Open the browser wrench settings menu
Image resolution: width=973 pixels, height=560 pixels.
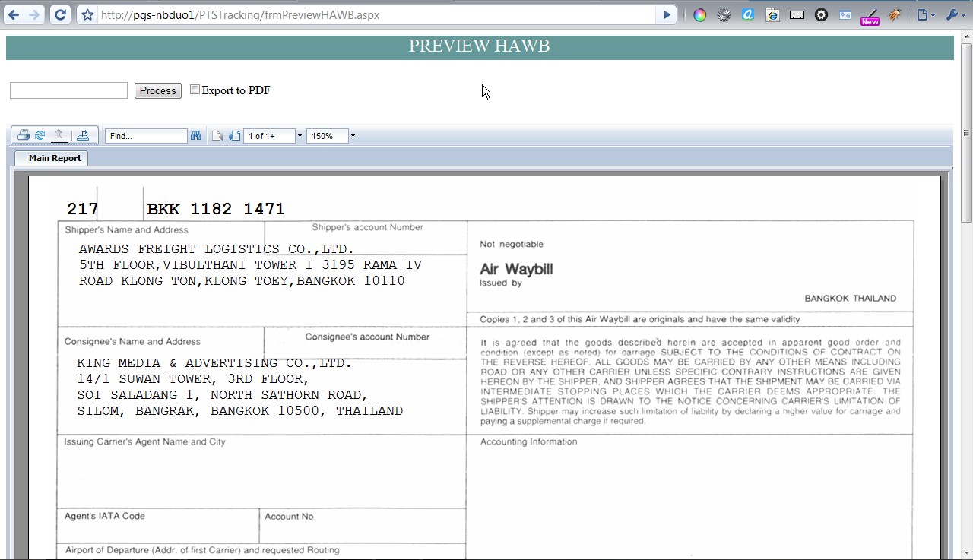point(955,14)
